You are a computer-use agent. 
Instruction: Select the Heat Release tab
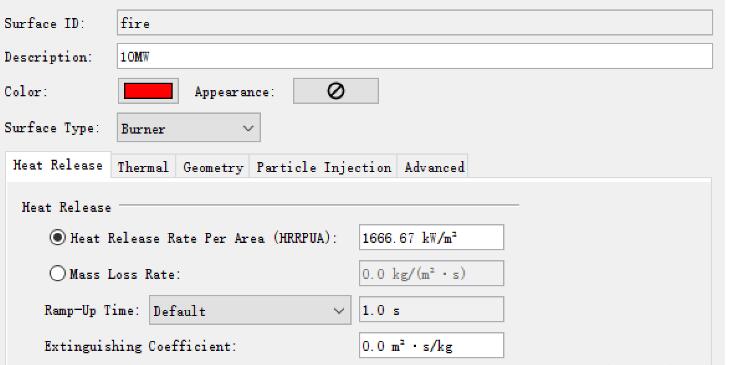coord(58,165)
